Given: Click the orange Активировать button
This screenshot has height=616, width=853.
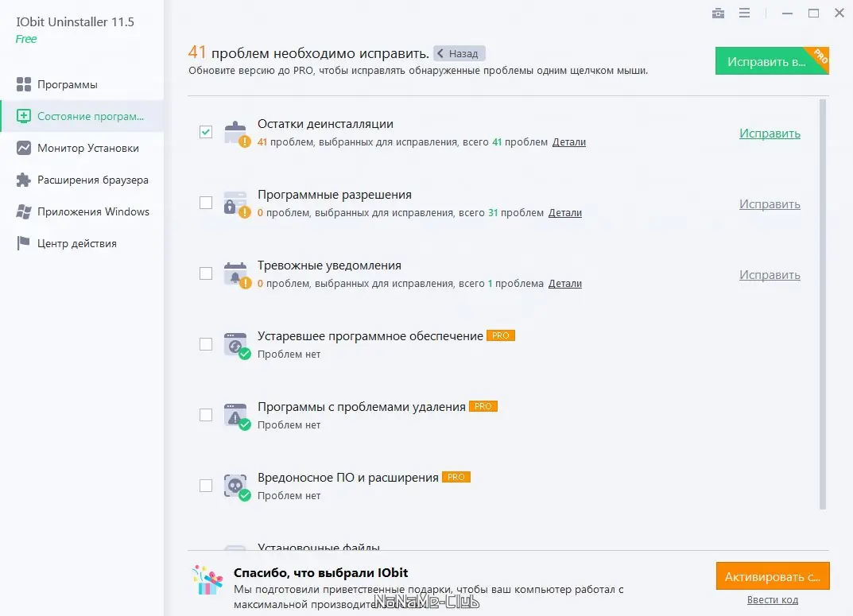Looking at the screenshot, I should click(x=773, y=576).
